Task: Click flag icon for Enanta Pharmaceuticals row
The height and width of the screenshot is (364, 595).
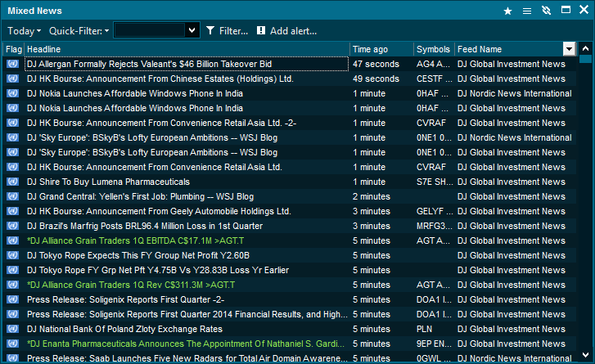Action: coord(12,344)
